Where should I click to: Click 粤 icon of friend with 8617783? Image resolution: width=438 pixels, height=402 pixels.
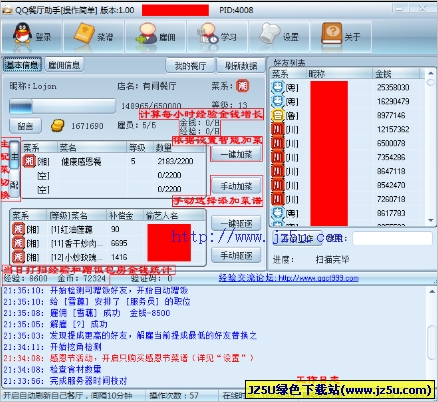277,213
